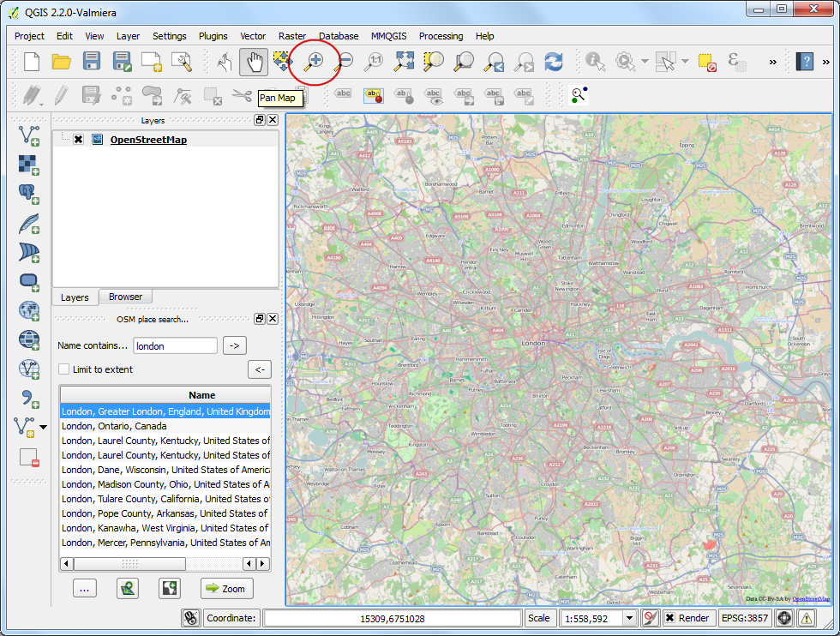Image resolution: width=840 pixels, height=636 pixels.
Task: Toggle the Render checkbox in status bar
Action: click(x=669, y=618)
